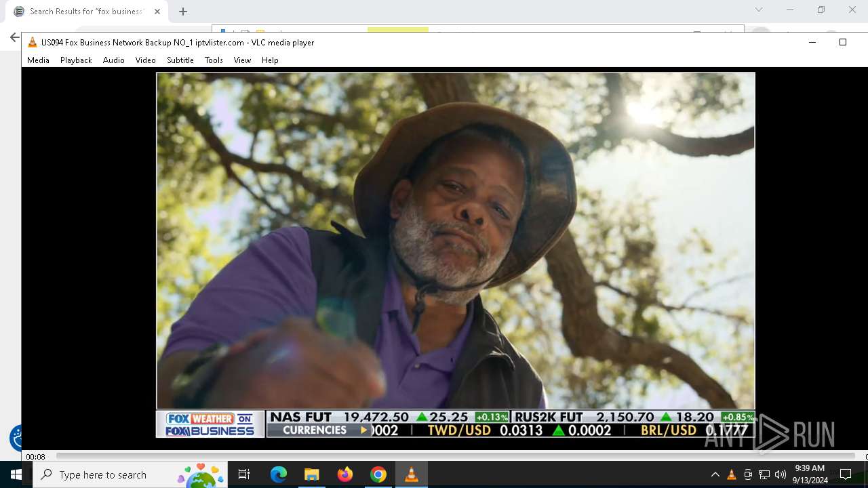Open Google Chrome from taskbar
The width and height of the screenshot is (868, 488).
pyautogui.click(x=378, y=474)
